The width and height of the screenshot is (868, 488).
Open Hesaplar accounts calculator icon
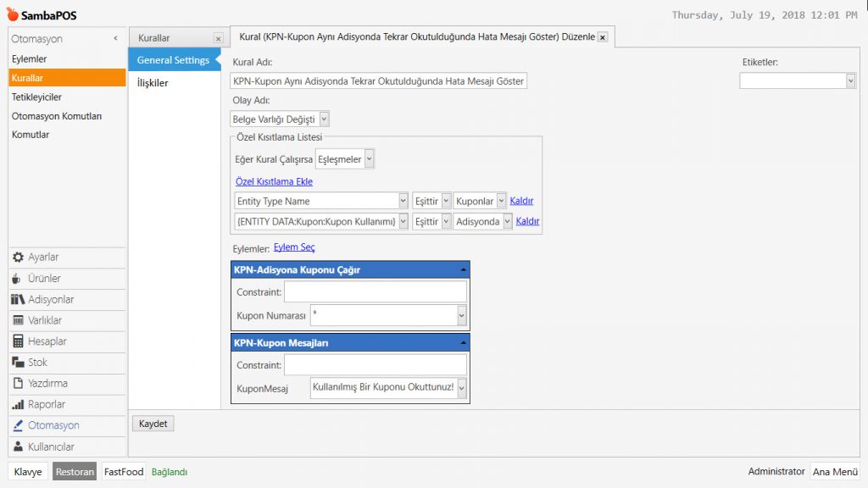click(18, 341)
